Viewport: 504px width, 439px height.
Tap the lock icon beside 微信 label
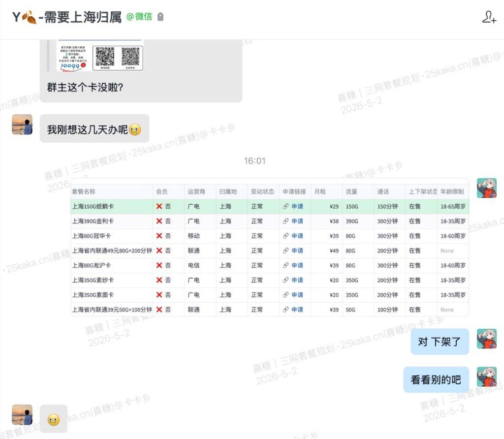point(160,17)
